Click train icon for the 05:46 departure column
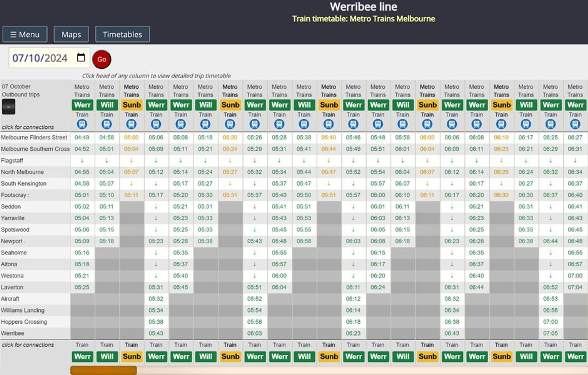 click(x=353, y=124)
